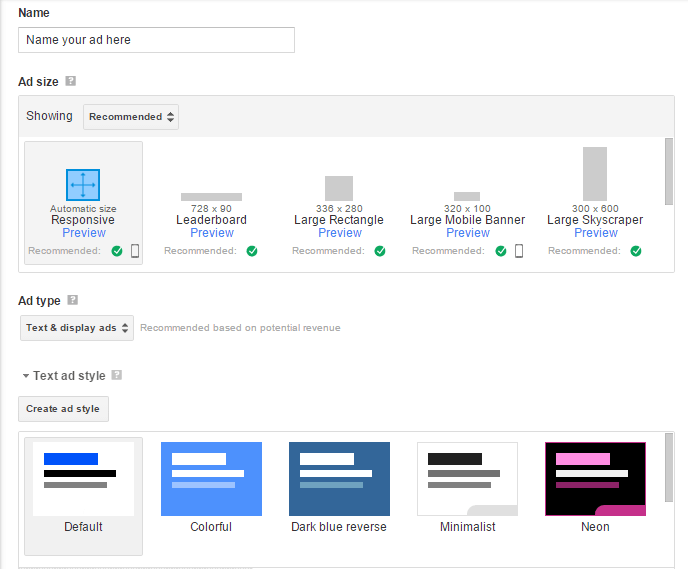Click green recommended checkmark under Responsive
This screenshot has height=569, width=688.
click(x=117, y=251)
